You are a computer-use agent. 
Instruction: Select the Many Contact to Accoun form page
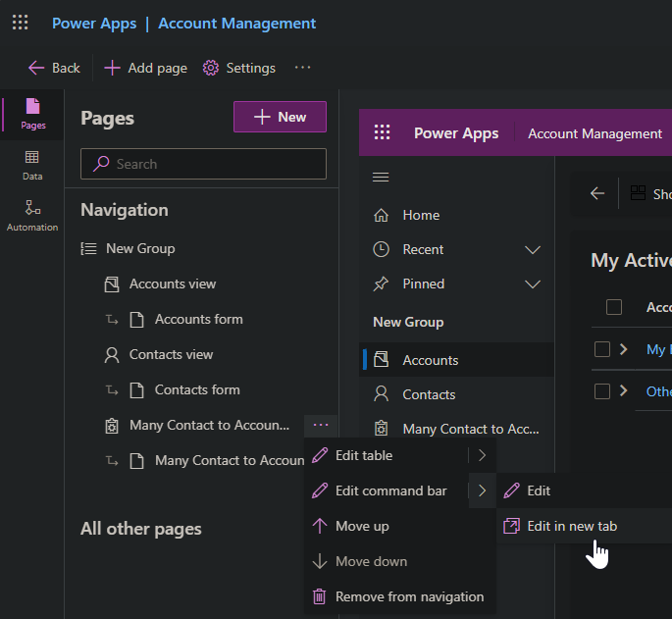tap(230, 460)
